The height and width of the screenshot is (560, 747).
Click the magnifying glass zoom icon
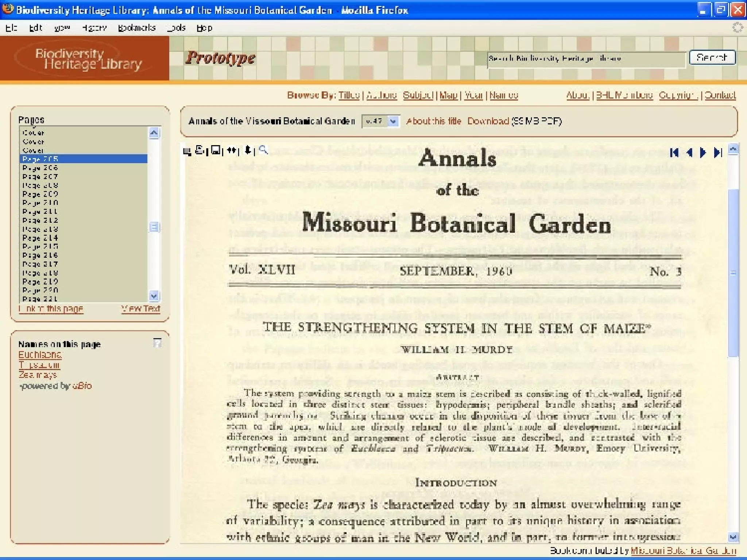click(x=263, y=150)
